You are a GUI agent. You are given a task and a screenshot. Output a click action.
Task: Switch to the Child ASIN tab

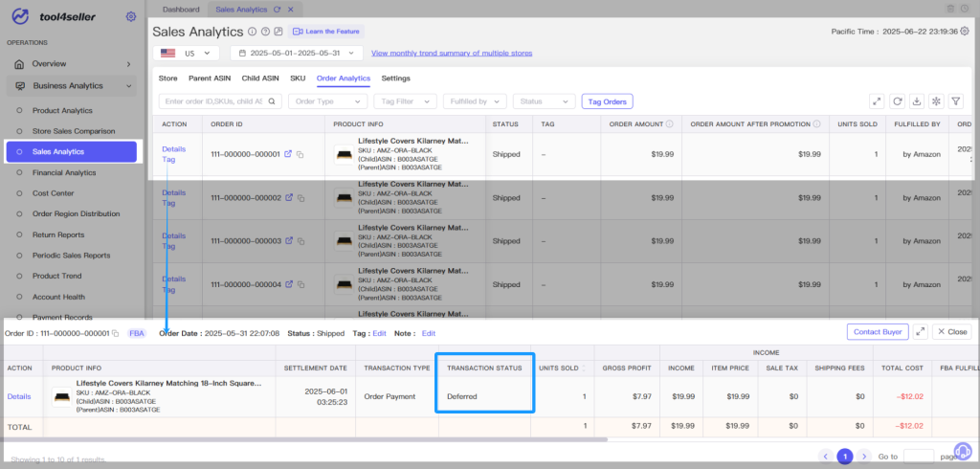pyautogui.click(x=260, y=78)
